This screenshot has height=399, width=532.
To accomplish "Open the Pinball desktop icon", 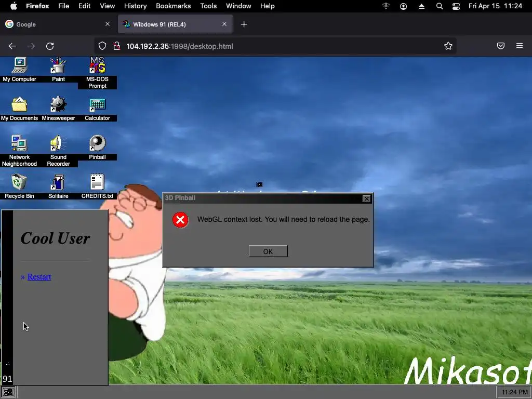I will pyautogui.click(x=97, y=147).
